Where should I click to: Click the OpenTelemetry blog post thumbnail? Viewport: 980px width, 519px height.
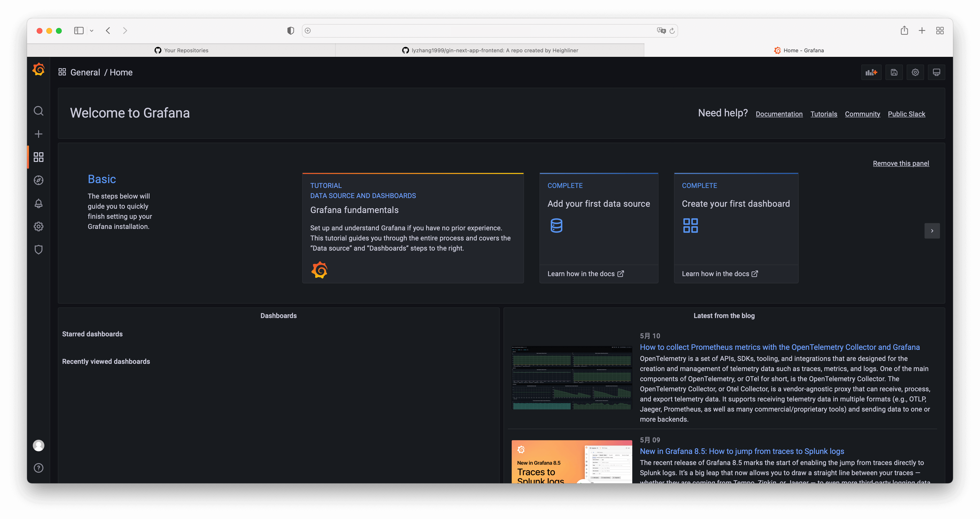pyautogui.click(x=572, y=378)
